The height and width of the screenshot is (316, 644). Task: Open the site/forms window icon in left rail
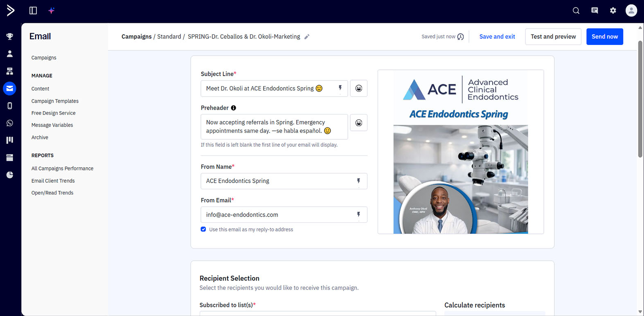point(10,158)
